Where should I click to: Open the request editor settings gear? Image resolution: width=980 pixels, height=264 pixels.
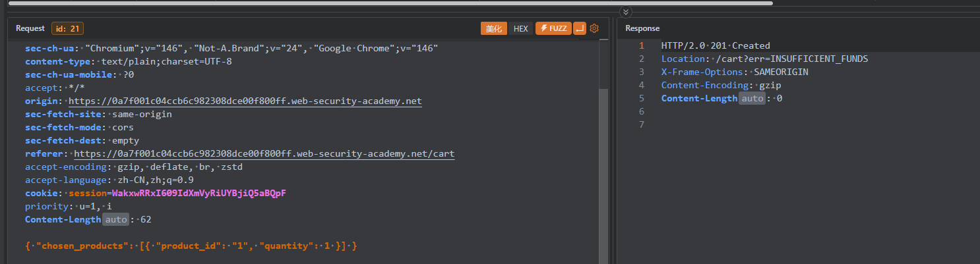tap(594, 28)
